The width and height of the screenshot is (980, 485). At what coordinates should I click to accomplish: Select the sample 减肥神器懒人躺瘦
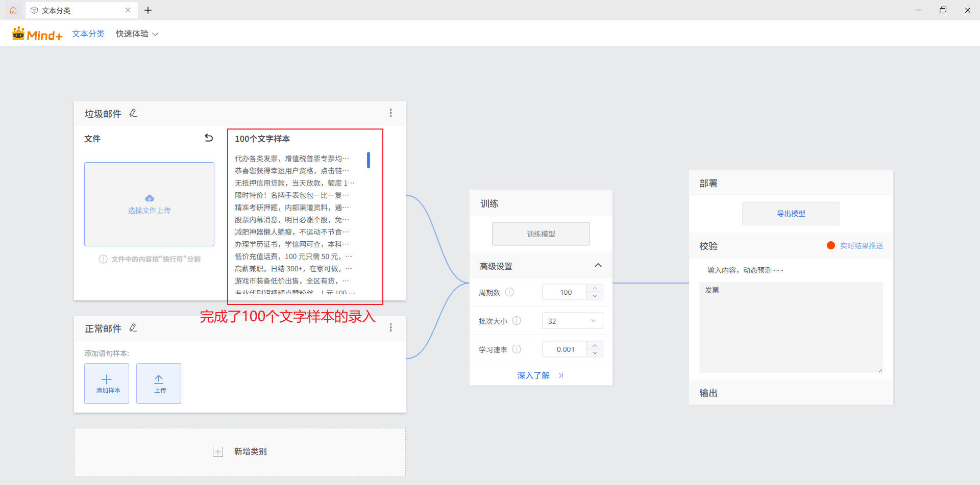(x=292, y=232)
